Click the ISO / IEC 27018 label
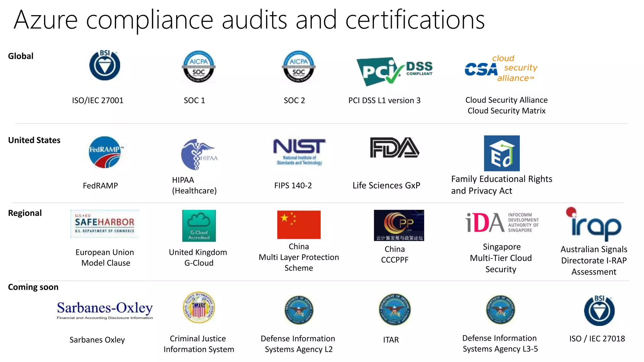The height and width of the screenshot is (362, 644). [597, 338]
